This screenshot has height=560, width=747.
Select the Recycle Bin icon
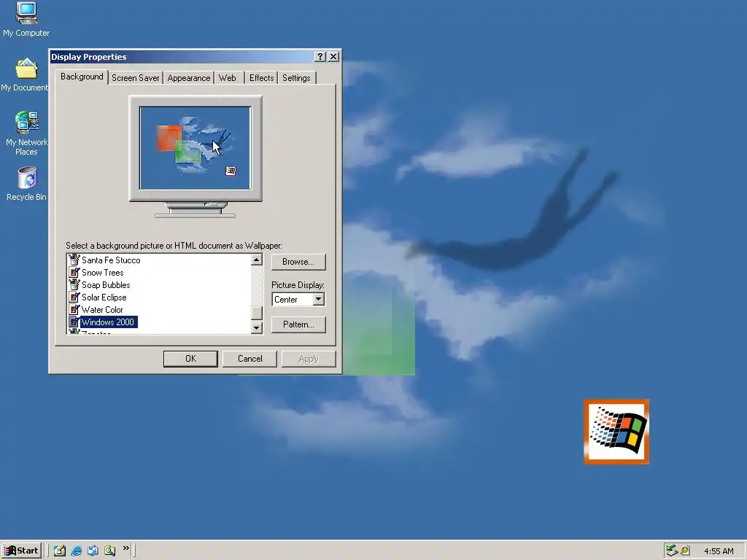(x=27, y=183)
